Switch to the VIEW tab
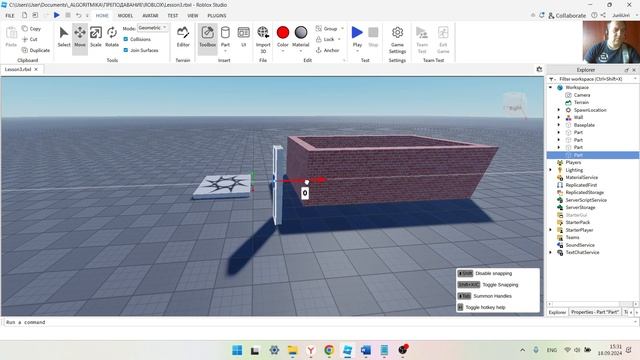The width and height of the screenshot is (640, 360). 193,16
